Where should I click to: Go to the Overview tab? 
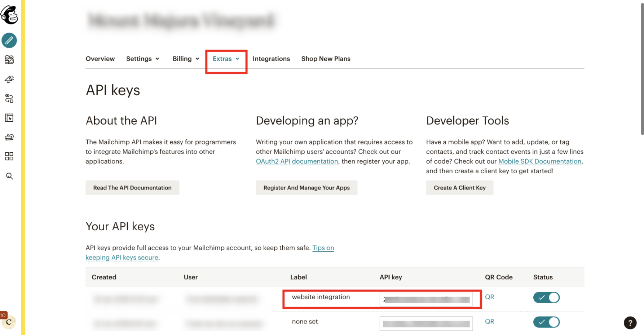[x=100, y=59]
